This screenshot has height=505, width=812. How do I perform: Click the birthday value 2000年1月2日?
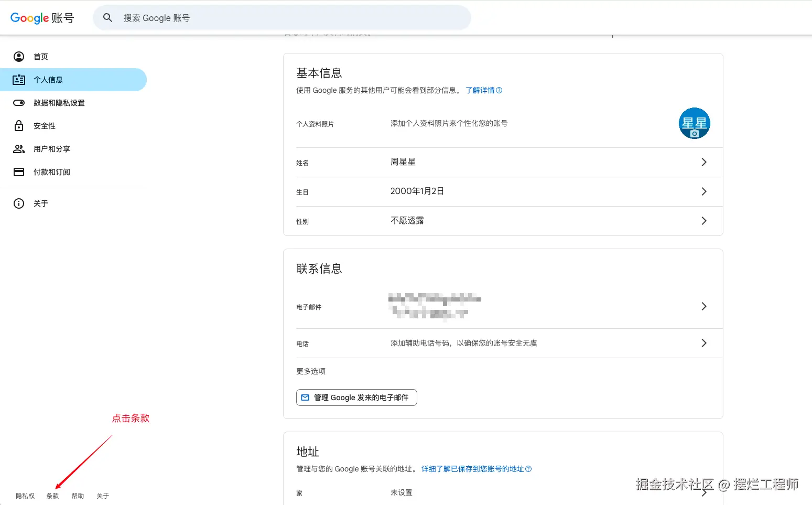(x=417, y=191)
